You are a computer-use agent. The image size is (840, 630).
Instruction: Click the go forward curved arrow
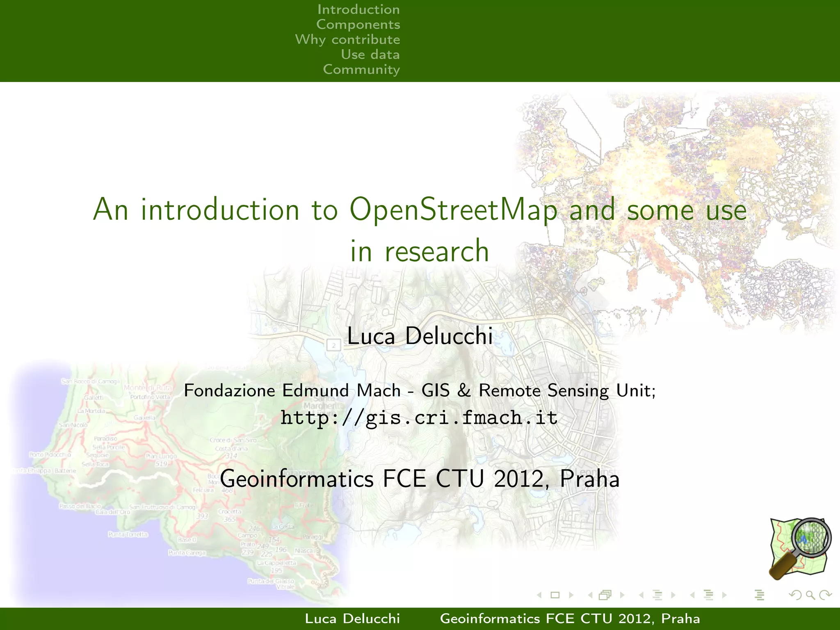coord(825,595)
